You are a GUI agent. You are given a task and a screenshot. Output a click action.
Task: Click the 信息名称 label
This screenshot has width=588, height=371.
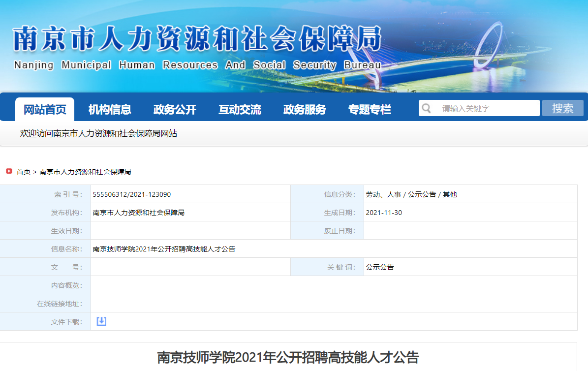pos(66,249)
